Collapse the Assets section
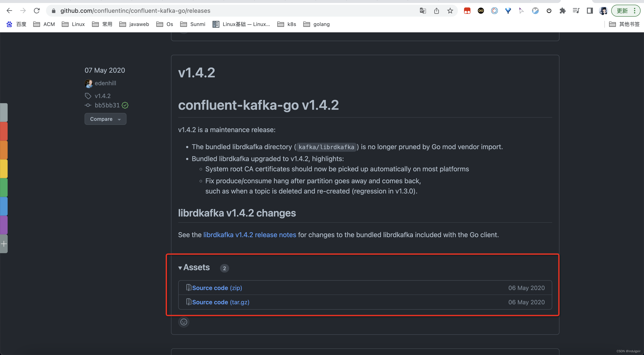The width and height of the screenshot is (644, 355). (194, 267)
